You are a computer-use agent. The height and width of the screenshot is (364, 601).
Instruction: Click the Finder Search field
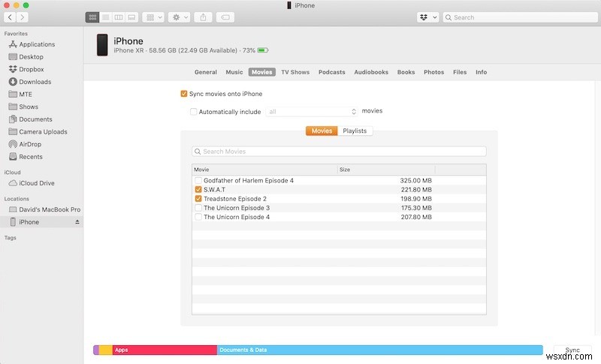(x=521, y=17)
